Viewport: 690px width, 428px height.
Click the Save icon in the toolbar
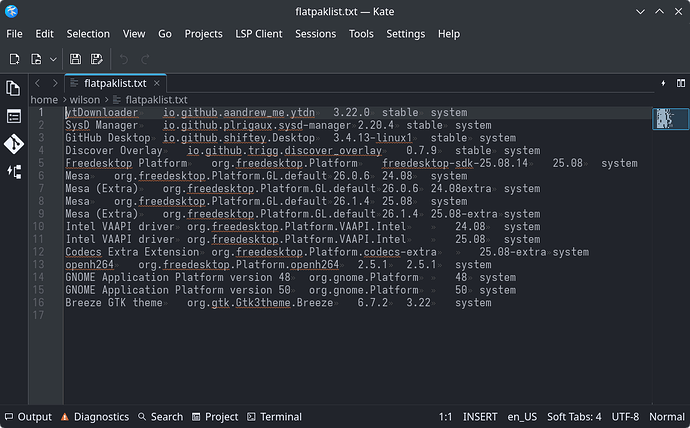pos(75,59)
